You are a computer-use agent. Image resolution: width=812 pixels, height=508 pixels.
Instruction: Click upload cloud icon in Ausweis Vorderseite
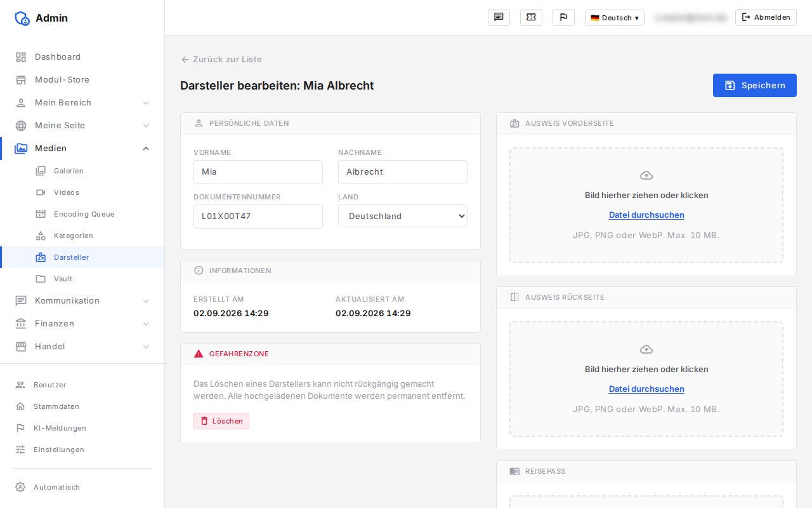[646, 175]
